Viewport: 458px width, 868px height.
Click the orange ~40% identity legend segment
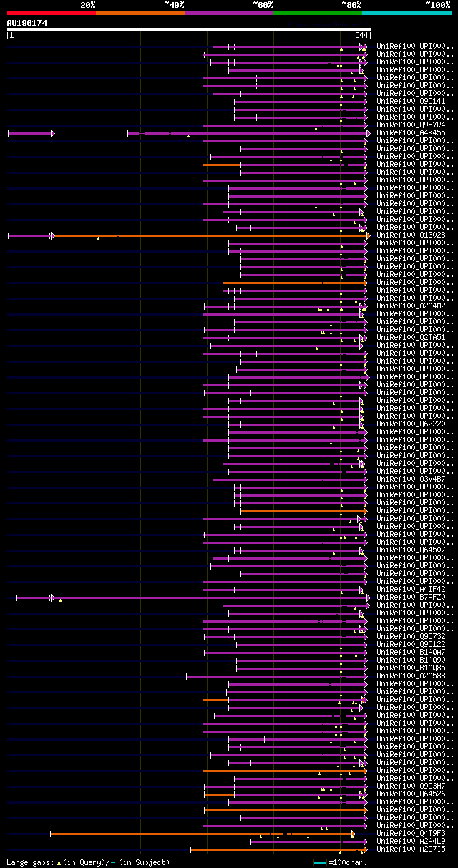pos(140,13)
